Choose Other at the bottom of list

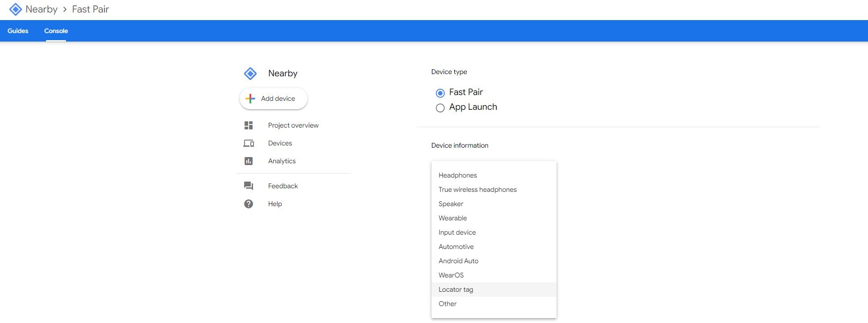[x=447, y=304]
